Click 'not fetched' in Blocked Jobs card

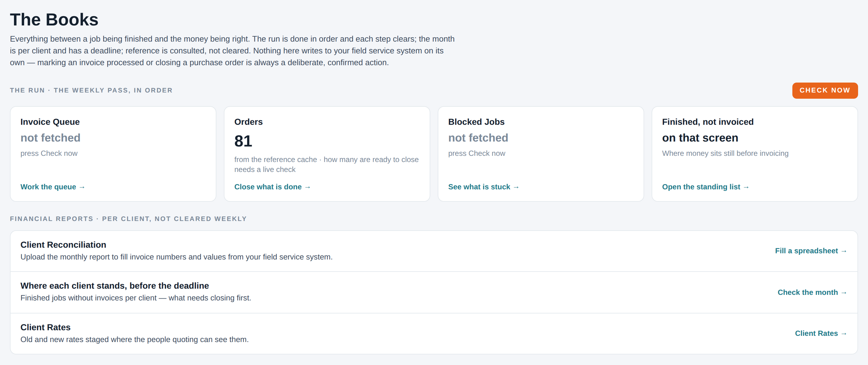click(x=478, y=137)
